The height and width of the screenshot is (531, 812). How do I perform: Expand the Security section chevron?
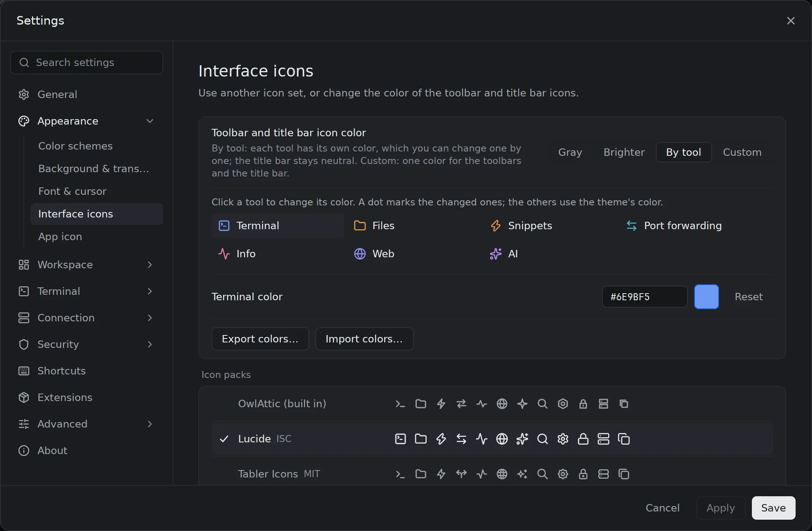pyautogui.click(x=150, y=344)
